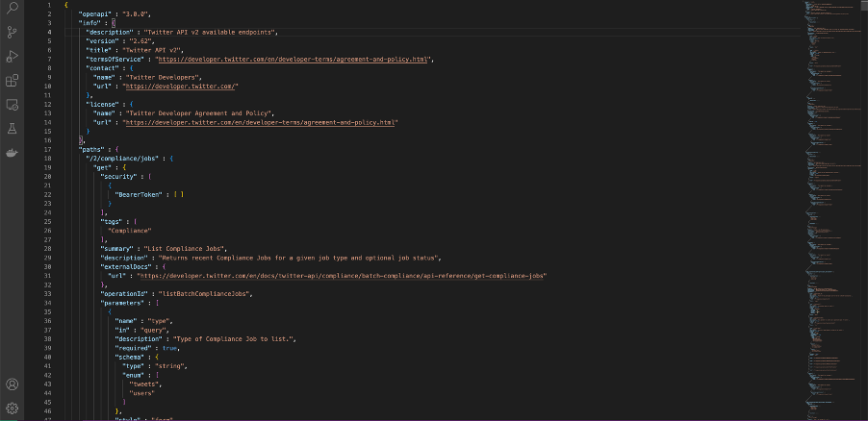Viewport: 868px width, 421px height.
Task: Follow the contact developer.twitter.com URL
Action: (182, 87)
